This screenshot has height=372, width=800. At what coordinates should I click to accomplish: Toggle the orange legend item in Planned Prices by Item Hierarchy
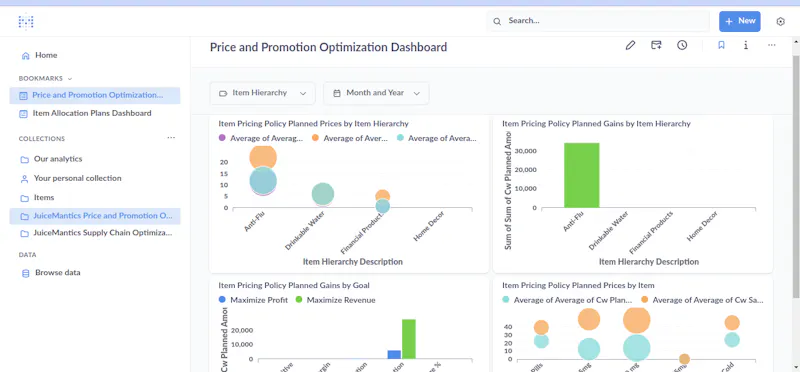point(349,138)
